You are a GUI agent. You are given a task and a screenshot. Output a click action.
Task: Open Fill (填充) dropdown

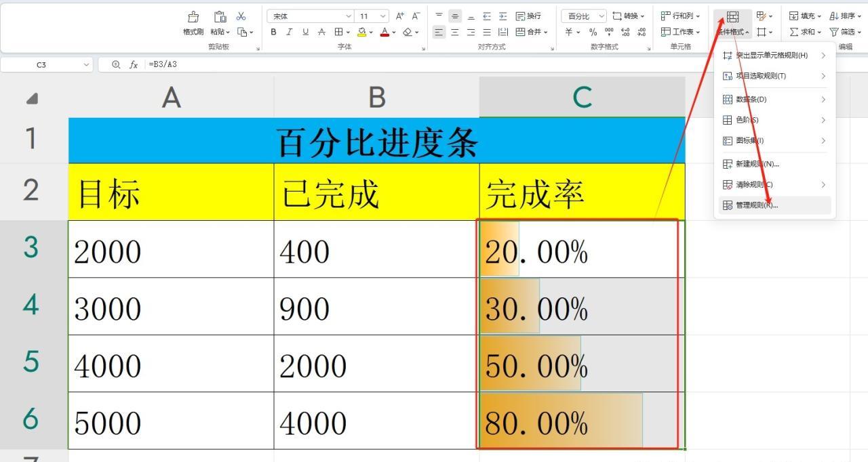tap(805, 16)
